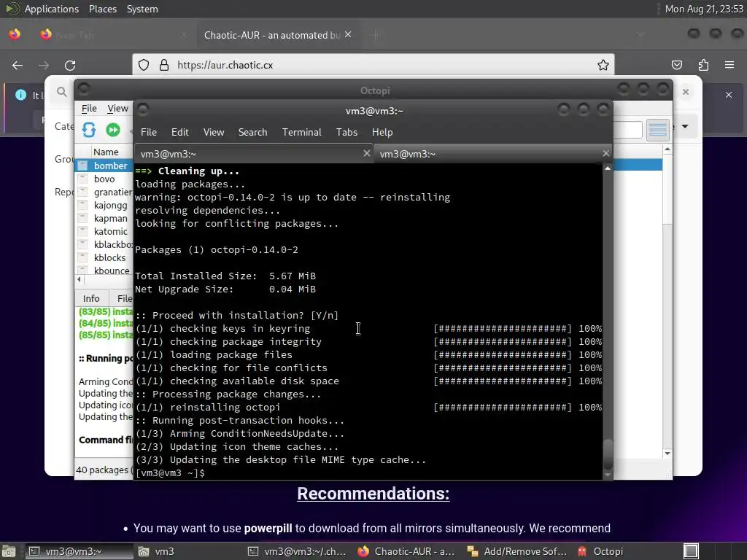Click Firefox back arrow button
Image resolution: width=747 pixels, height=560 pixels.
(x=18, y=65)
